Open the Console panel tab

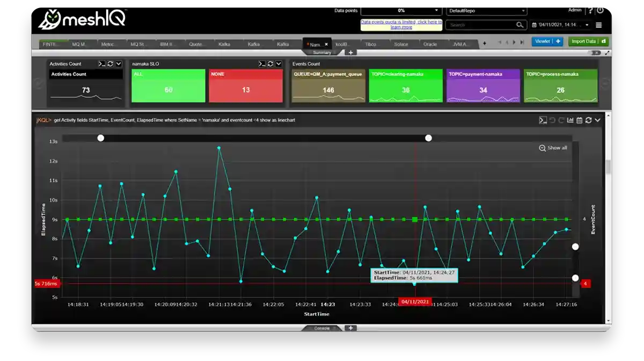click(322, 328)
